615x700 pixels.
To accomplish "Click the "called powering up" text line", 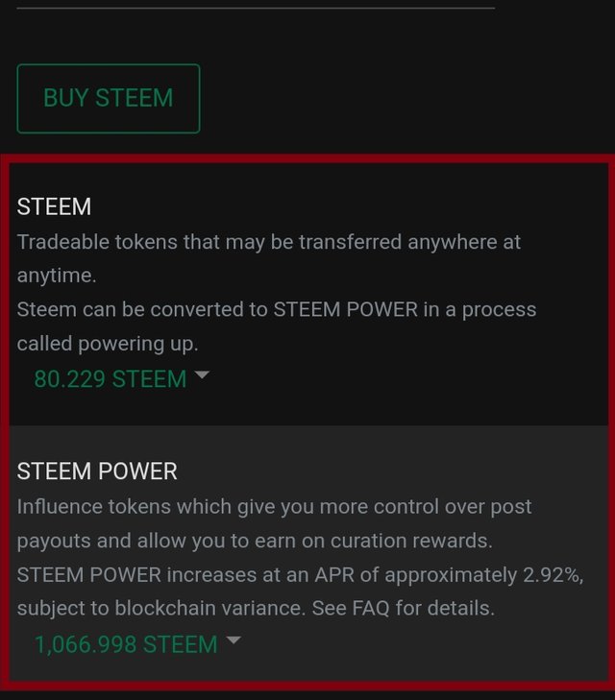I will (108, 344).
